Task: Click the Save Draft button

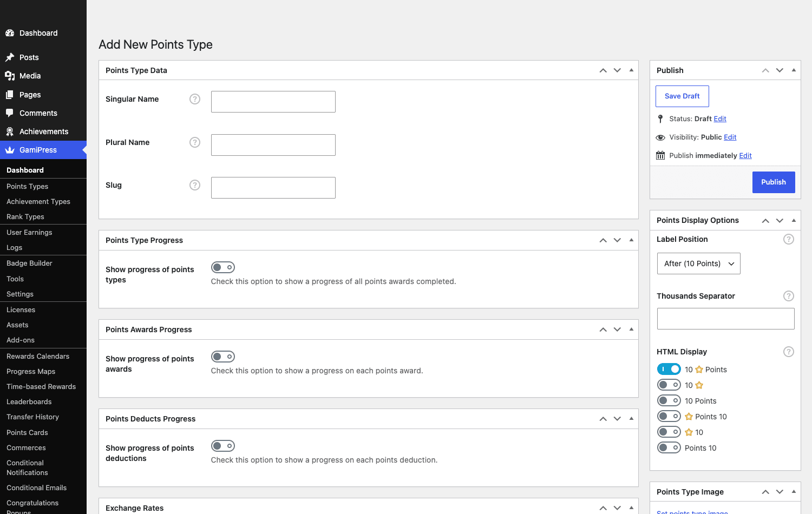Action: point(682,96)
